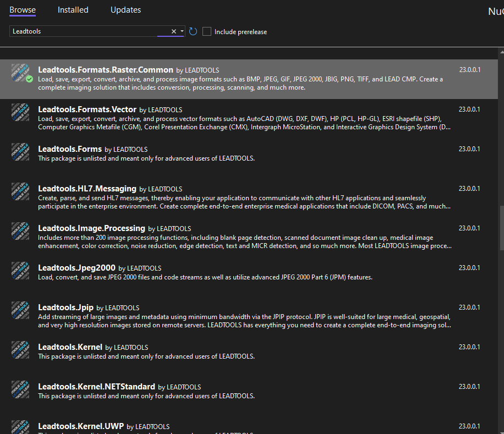Select the Leadtools.HL7.Messaging package title
504x434 pixels.
pos(87,189)
